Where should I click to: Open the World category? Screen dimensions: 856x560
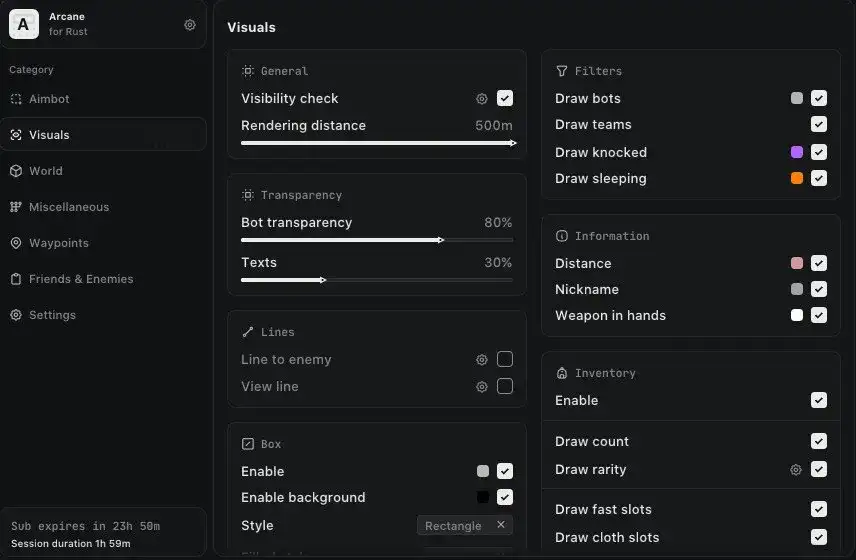[x=46, y=171]
